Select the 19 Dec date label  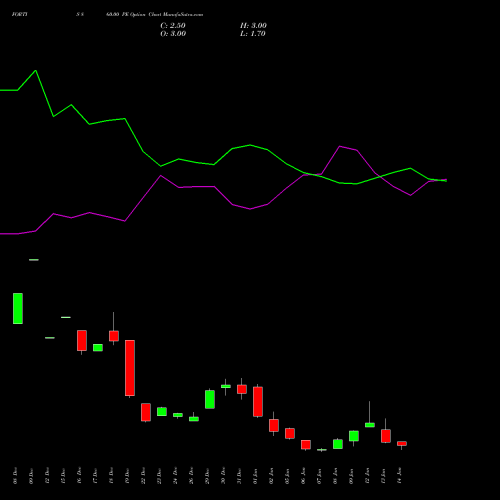tap(128, 476)
